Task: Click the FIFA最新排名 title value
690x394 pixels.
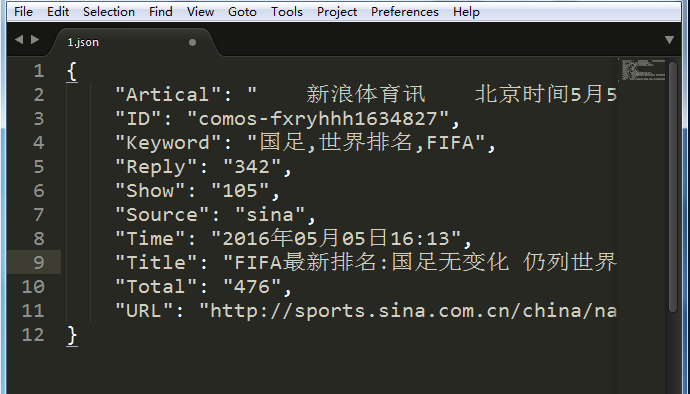Action: tap(421, 262)
